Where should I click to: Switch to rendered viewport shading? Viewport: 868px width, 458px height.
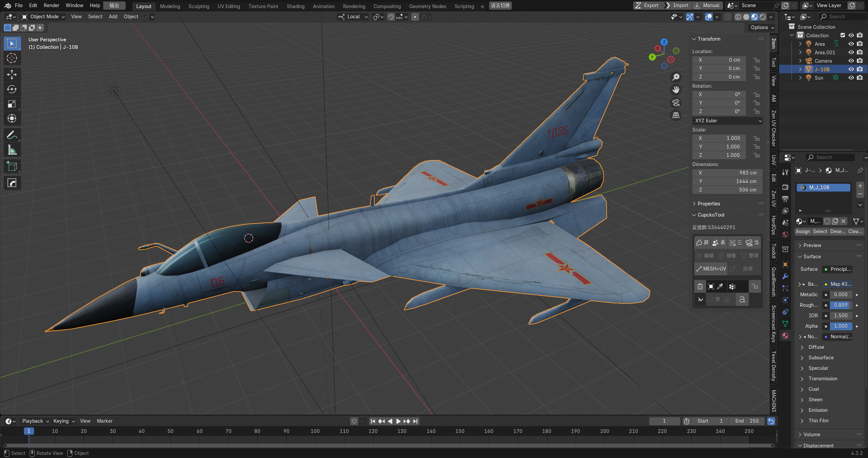pos(763,17)
